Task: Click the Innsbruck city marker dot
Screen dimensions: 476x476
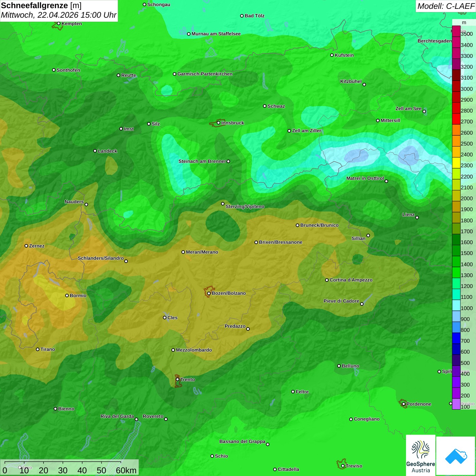Action: pos(219,123)
